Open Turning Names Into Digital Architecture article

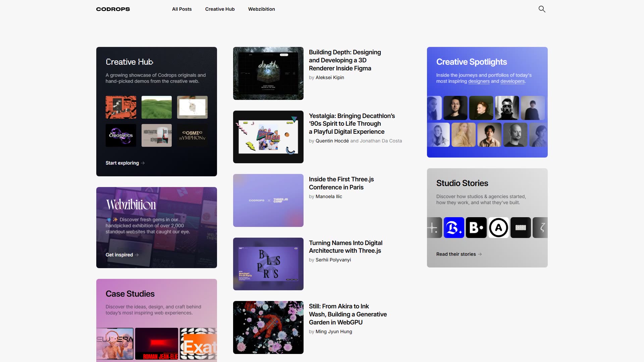(345, 247)
